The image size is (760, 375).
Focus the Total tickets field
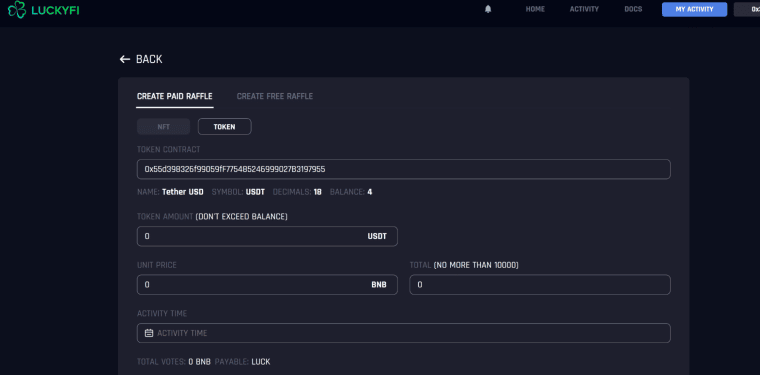(x=540, y=285)
